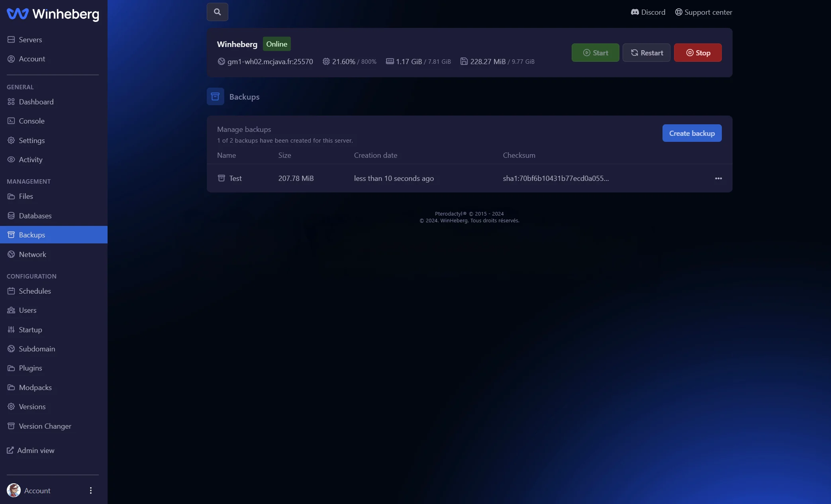Click the archive icon beside Test backup

221,178
